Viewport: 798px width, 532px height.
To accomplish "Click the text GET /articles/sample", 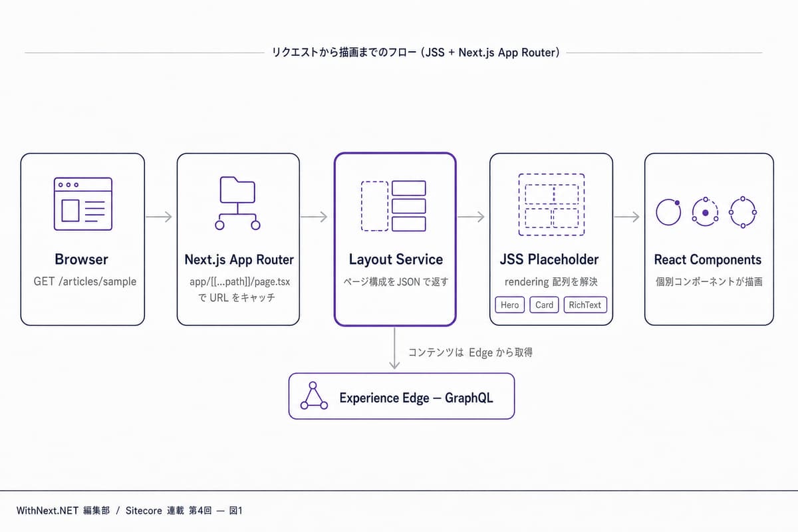I will click(85, 281).
